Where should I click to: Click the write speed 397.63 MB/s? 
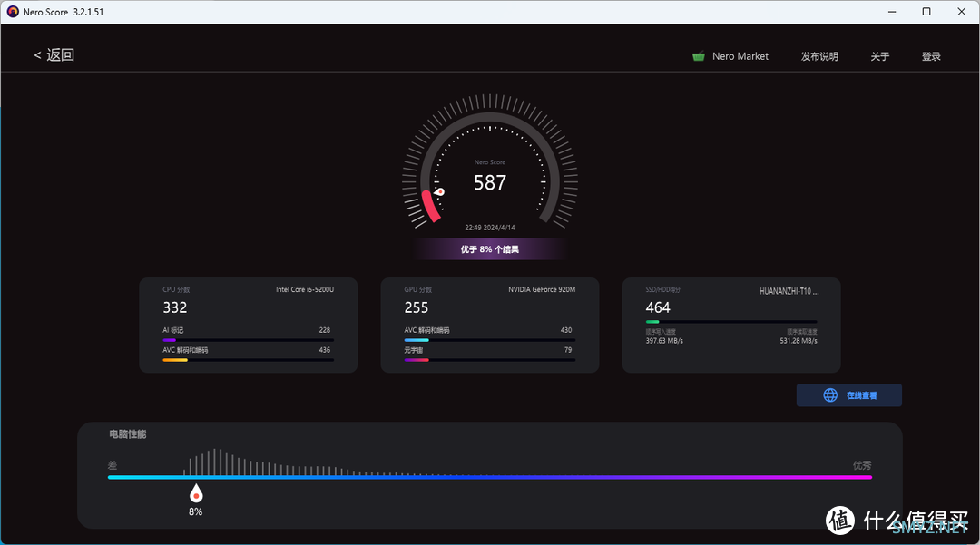click(x=664, y=341)
